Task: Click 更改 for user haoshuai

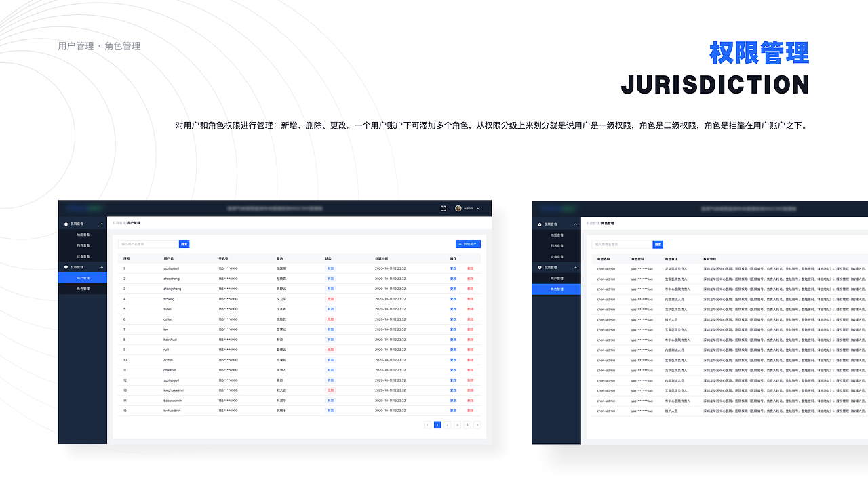Action: [453, 340]
